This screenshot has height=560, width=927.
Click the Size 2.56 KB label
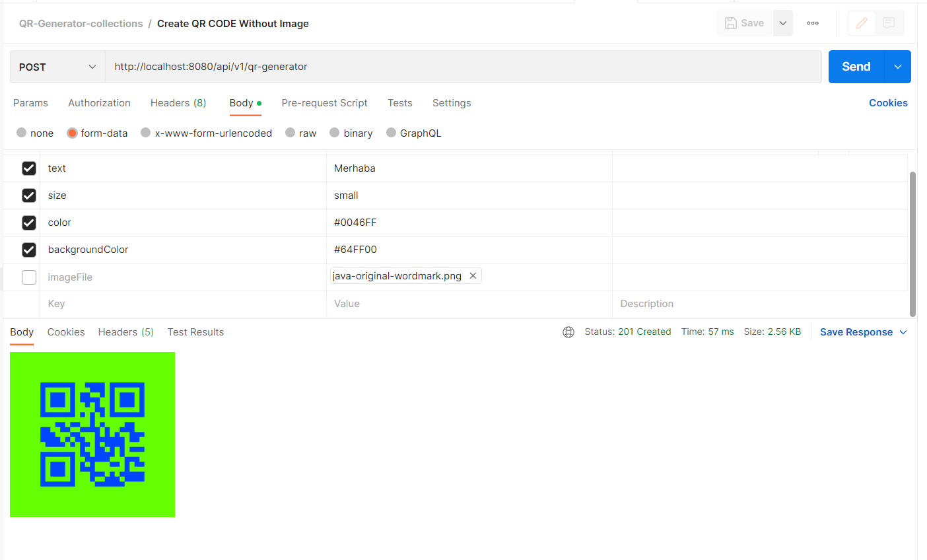tap(772, 332)
